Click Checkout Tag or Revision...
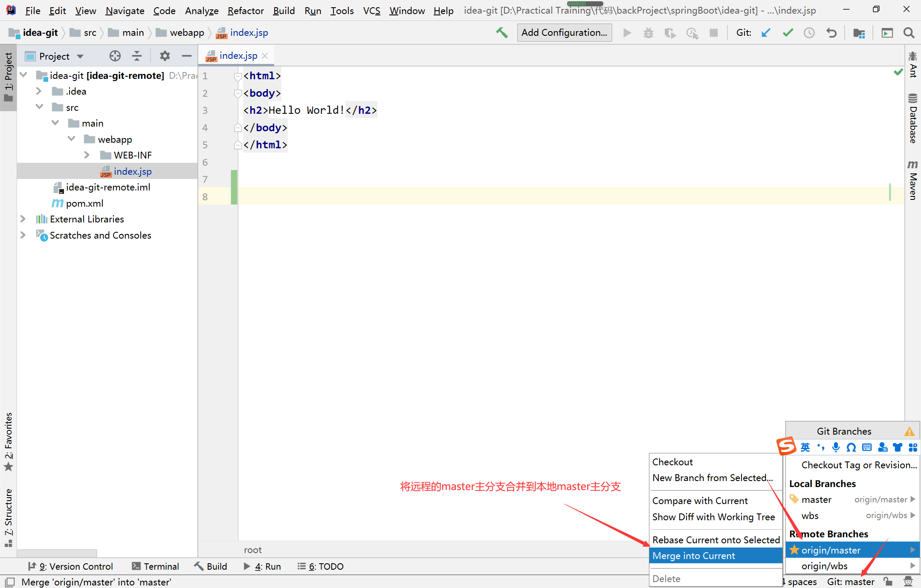The image size is (921, 588). tap(853, 465)
